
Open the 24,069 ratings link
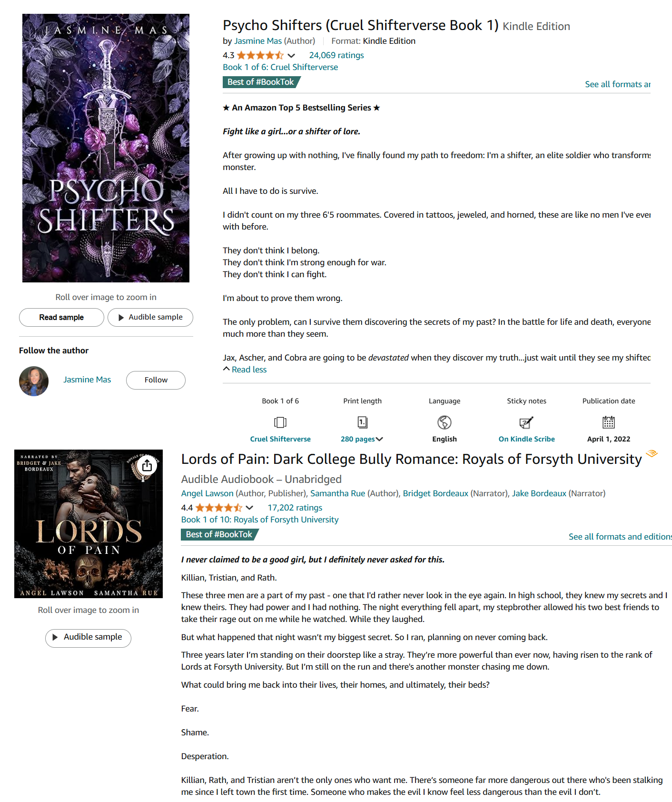336,55
